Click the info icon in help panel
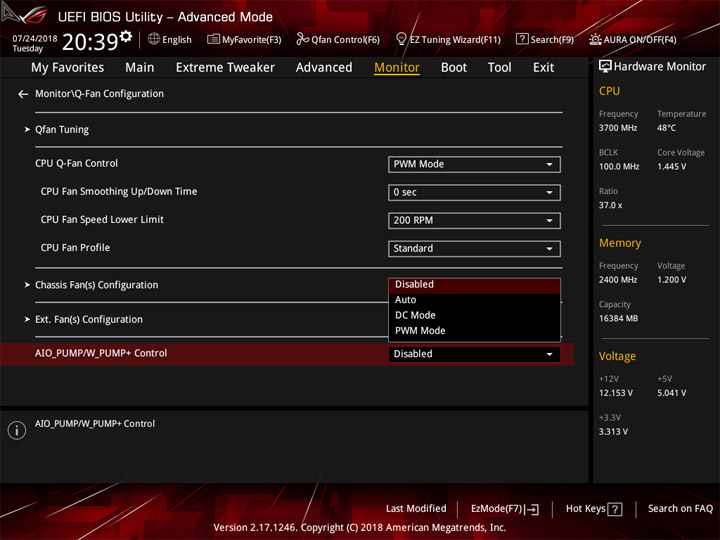Image resolution: width=720 pixels, height=540 pixels. [x=17, y=430]
